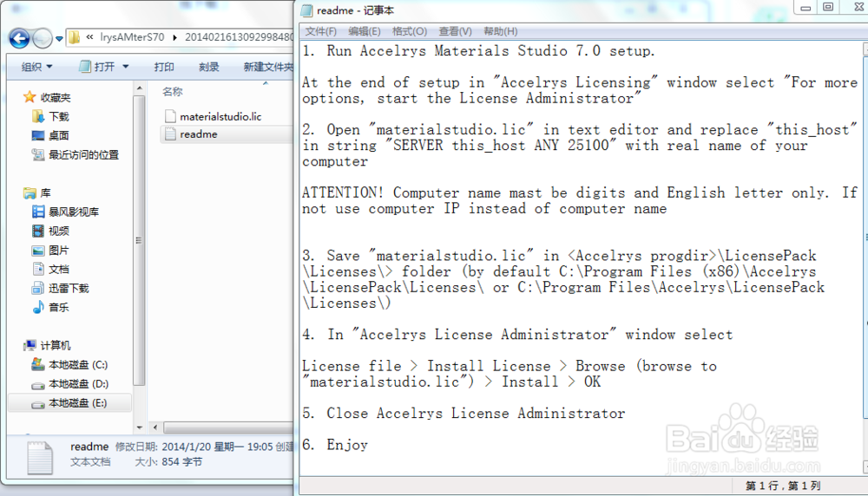Open 本地磁盘 (D:) drive
The height and width of the screenshot is (496, 868).
coord(78,384)
